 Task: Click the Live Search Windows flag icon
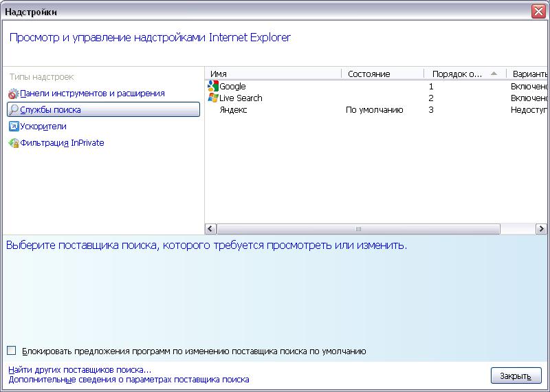pos(213,98)
